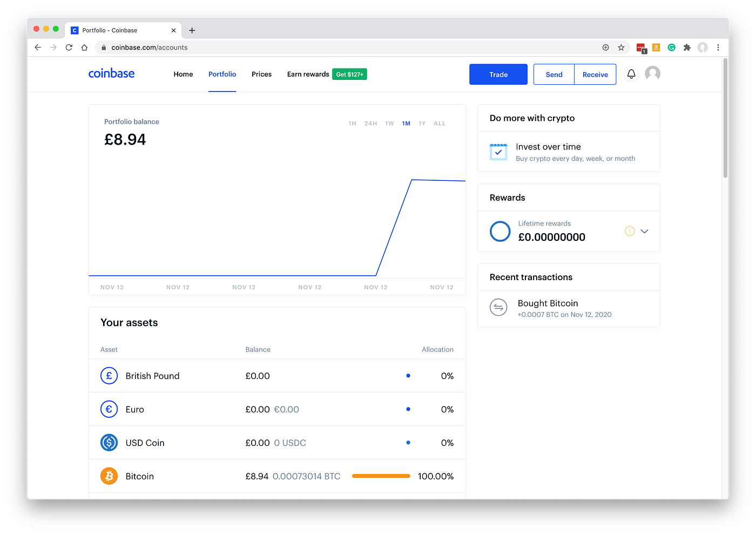
Task: Click the blue Trade button
Action: coord(498,75)
